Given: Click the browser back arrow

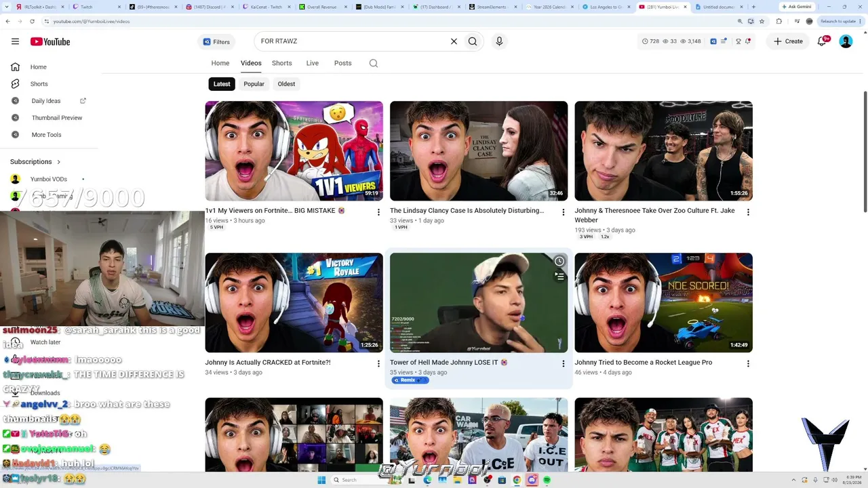Looking at the screenshot, I should point(7,21).
